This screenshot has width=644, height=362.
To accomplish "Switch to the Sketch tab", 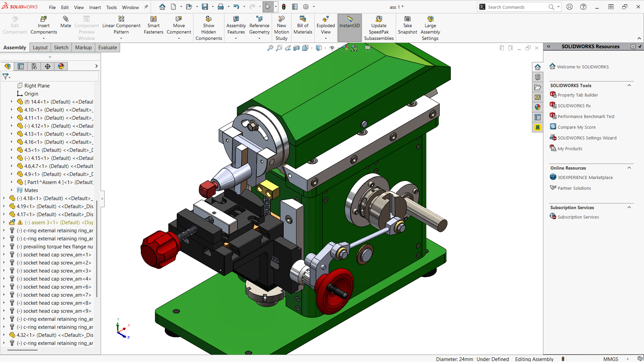I will (61, 48).
